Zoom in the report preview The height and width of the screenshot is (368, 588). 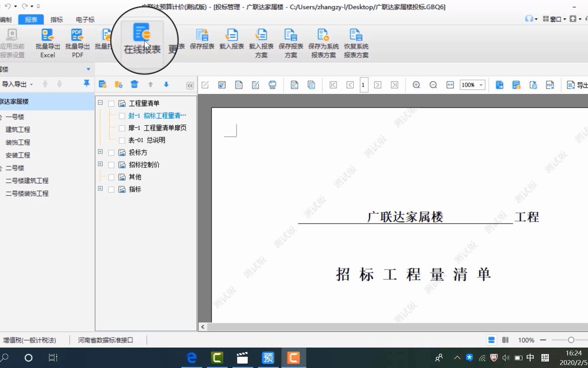pos(416,85)
